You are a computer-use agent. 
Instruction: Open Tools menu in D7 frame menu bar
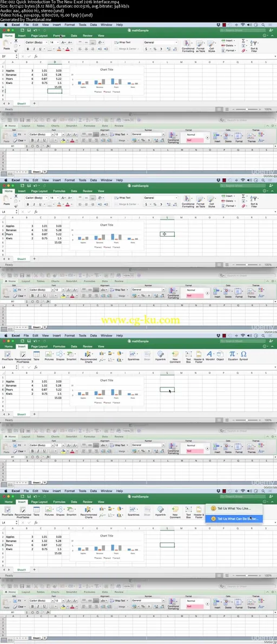click(x=83, y=25)
